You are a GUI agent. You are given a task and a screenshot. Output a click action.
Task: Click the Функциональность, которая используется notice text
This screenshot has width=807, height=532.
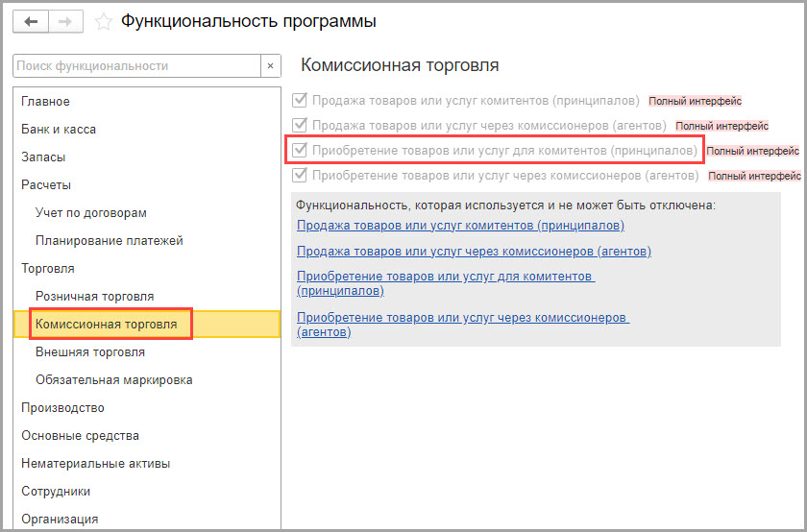coord(506,206)
